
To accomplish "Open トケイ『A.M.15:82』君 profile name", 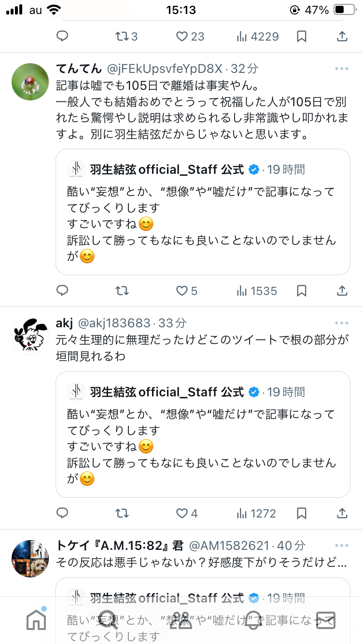I will click(x=120, y=546).
